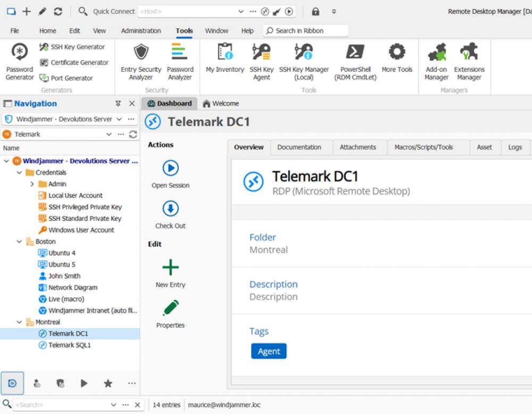The width and height of the screenshot is (532, 414).
Task: Open the Quick Connect host dropdown
Action: pyautogui.click(x=241, y=11)
